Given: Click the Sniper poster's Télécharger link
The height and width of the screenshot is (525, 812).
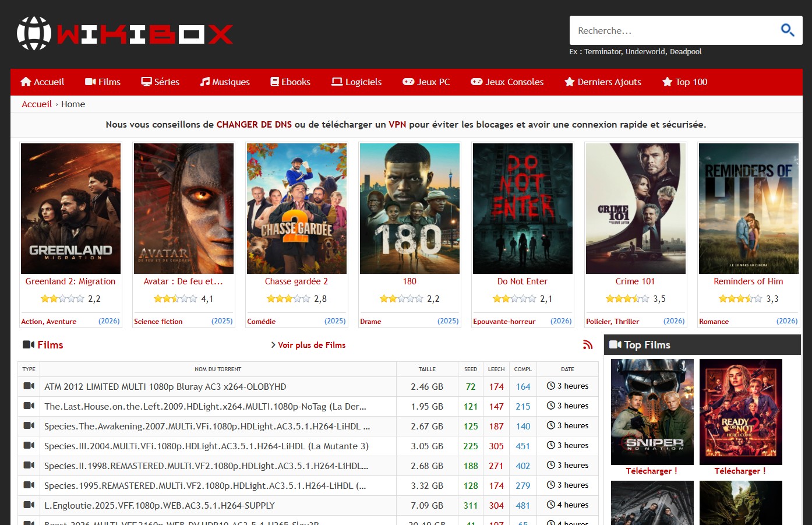Looking at the screenshot, I should tap(652, 471).
